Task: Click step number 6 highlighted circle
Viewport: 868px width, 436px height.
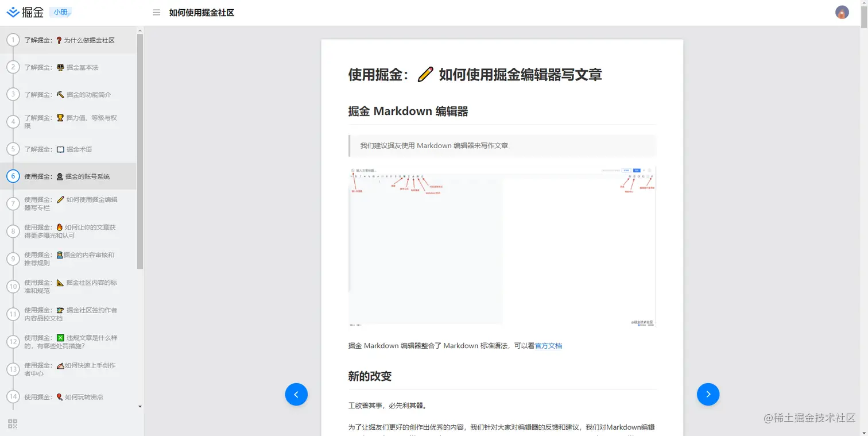Action: [13, 176]
